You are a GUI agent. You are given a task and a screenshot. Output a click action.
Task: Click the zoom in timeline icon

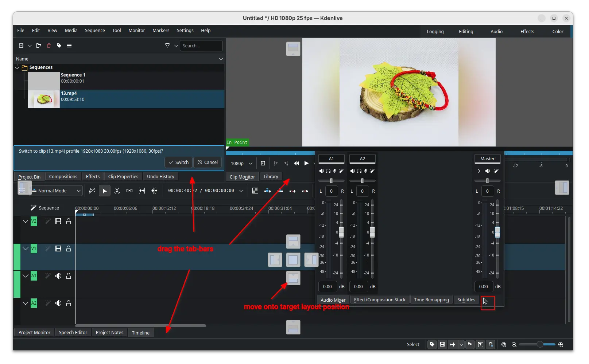(x=561, y=344)
